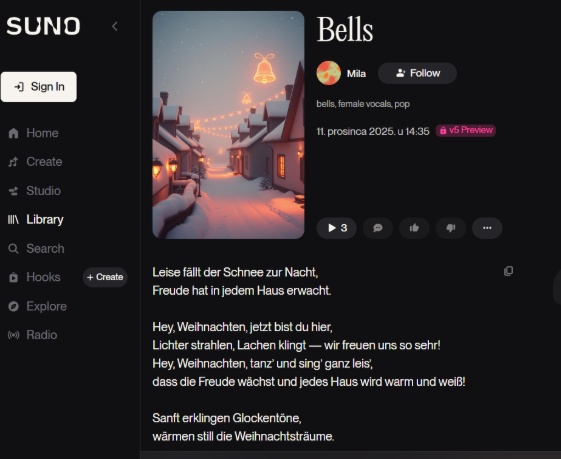Image resolution: width=561 pixels, height=459 pixels.
Task: Open the comments speech bubble icon
Action: coord(377,228)
